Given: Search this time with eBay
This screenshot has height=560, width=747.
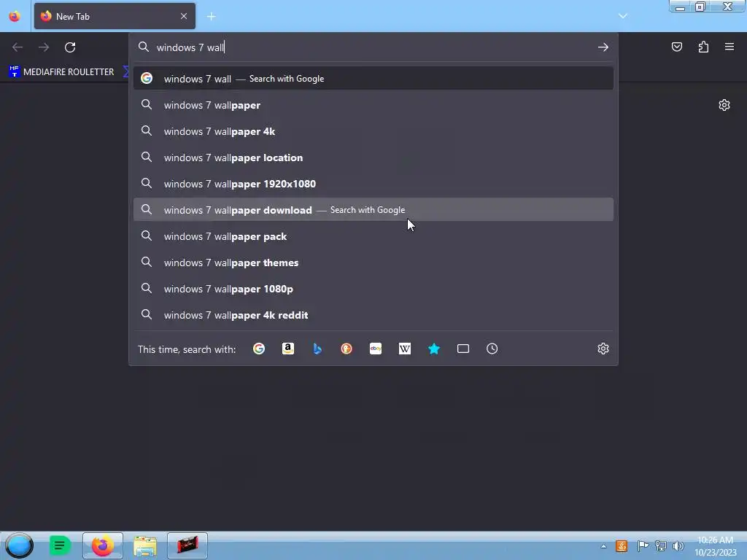Looking at the screenshot, I should pos(376,349).
